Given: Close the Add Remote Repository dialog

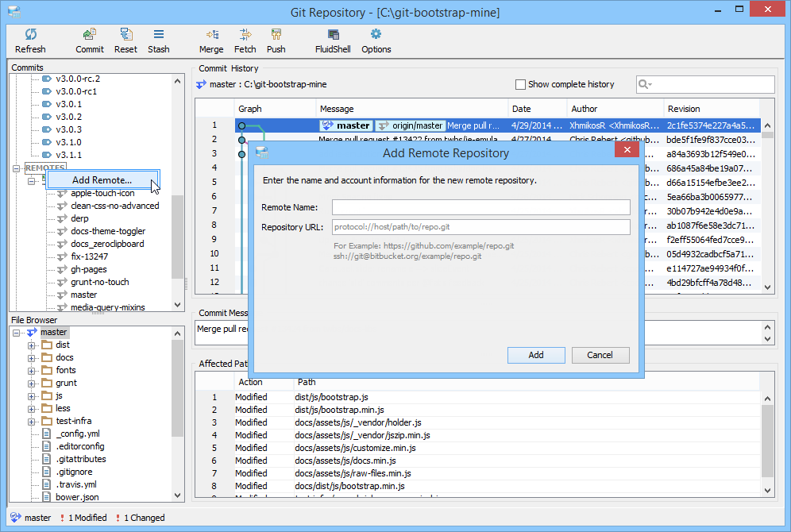Looking at the screenshot, I should [x=627, y=150].
